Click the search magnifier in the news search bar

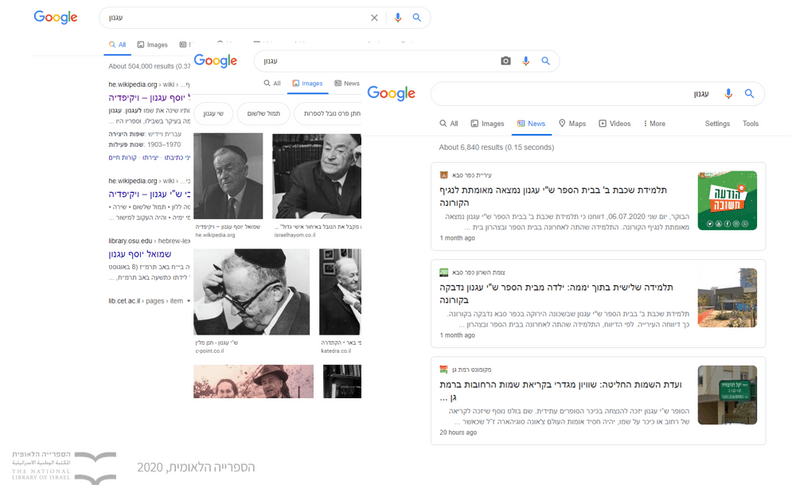749,94
